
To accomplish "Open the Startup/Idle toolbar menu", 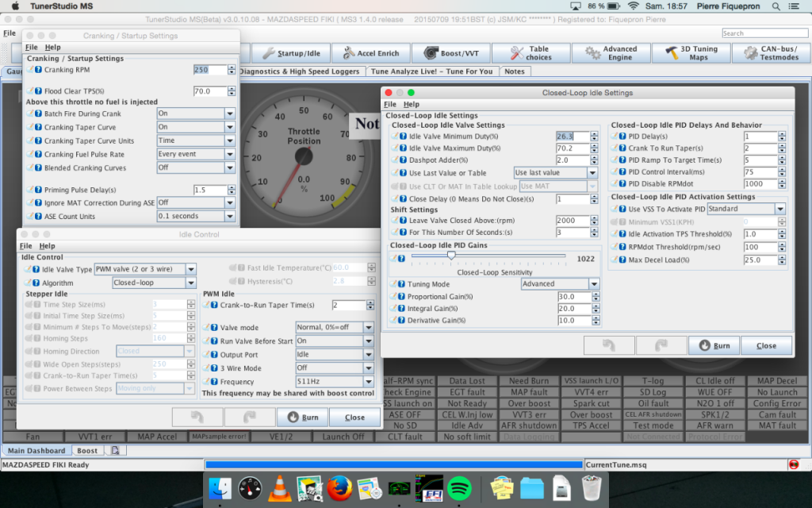I will tap(291, 53).
